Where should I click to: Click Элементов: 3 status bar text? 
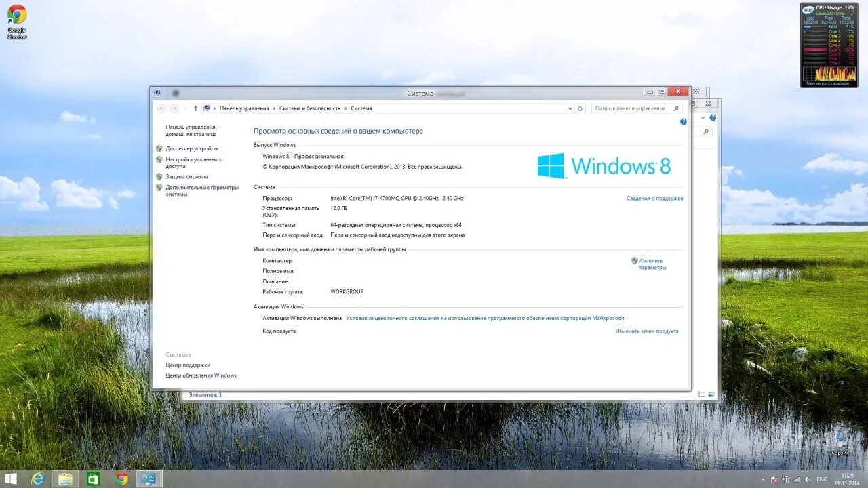pos(205,394)
